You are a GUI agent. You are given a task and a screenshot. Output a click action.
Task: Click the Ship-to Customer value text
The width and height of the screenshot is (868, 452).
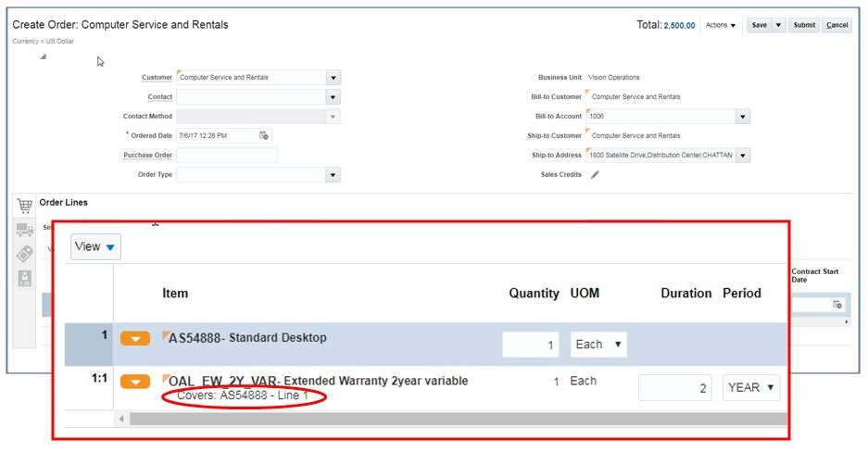[x=635, y=135]
